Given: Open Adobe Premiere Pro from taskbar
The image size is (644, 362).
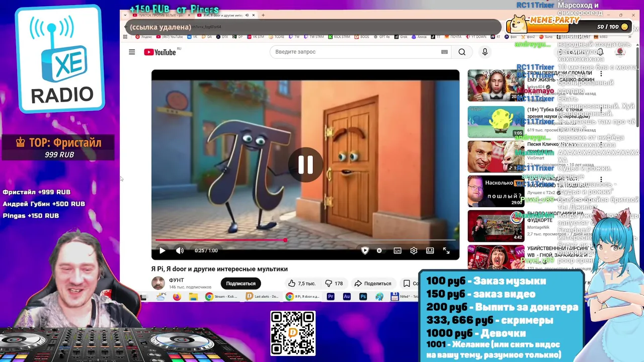Looking at the screenshot, I should click(331, 297).
